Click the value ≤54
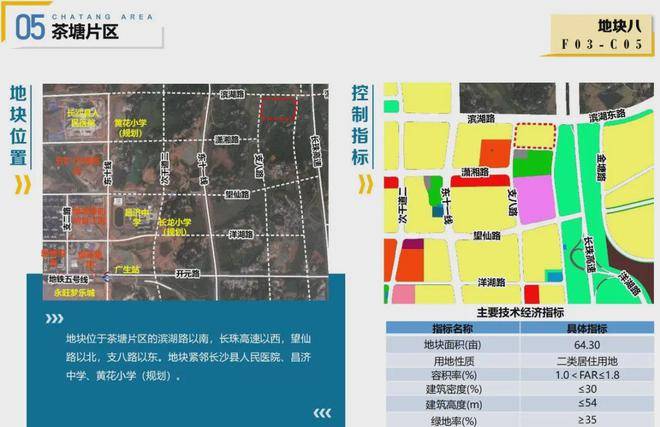The width and height of the screenshot is (660, 427). coord(588,403)
